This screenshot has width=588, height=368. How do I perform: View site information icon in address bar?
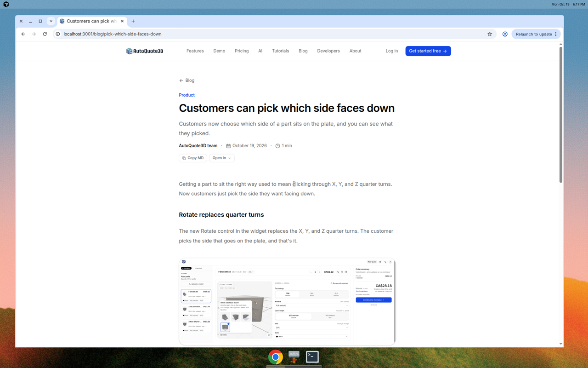(58, 34)
